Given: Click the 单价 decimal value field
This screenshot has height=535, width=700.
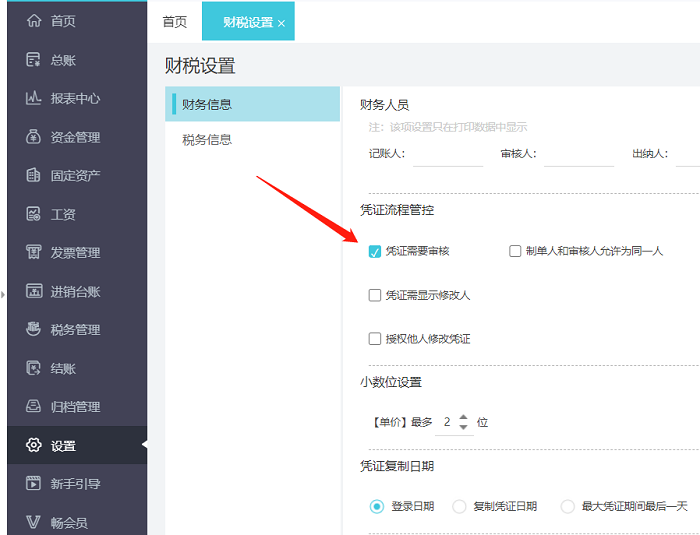Looking at the screenshot, I should (446, 422).
